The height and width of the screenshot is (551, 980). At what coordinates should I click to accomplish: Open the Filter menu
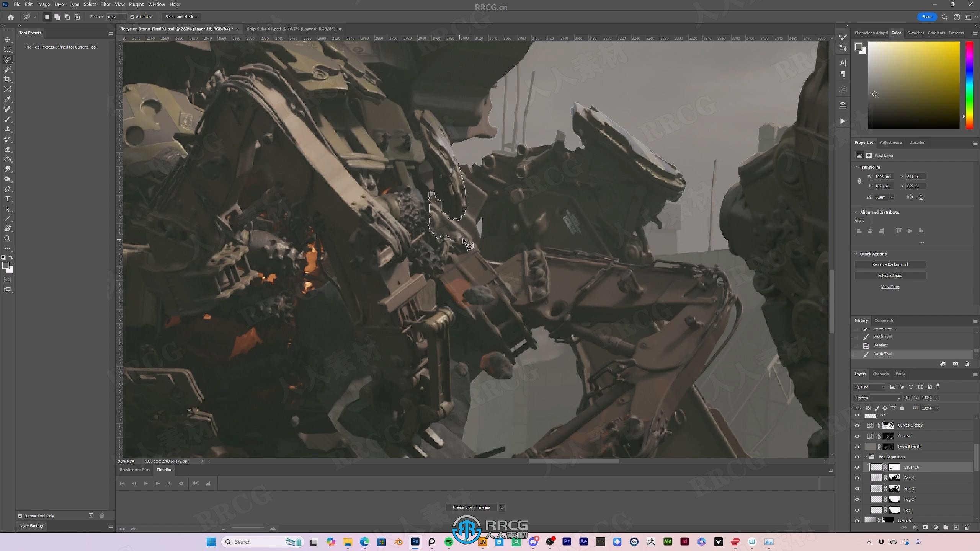[x=105, y=4]
